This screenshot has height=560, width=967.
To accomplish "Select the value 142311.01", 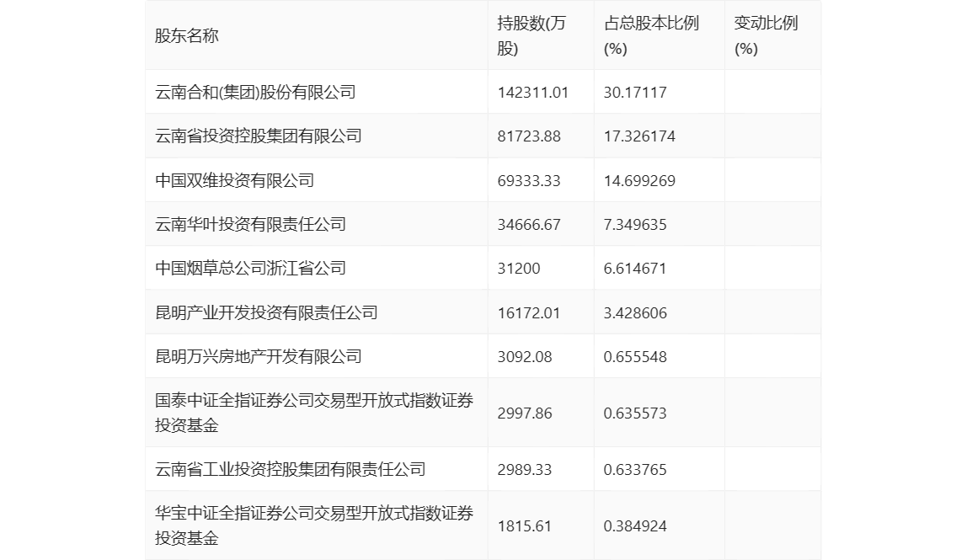I will point(533,93).
